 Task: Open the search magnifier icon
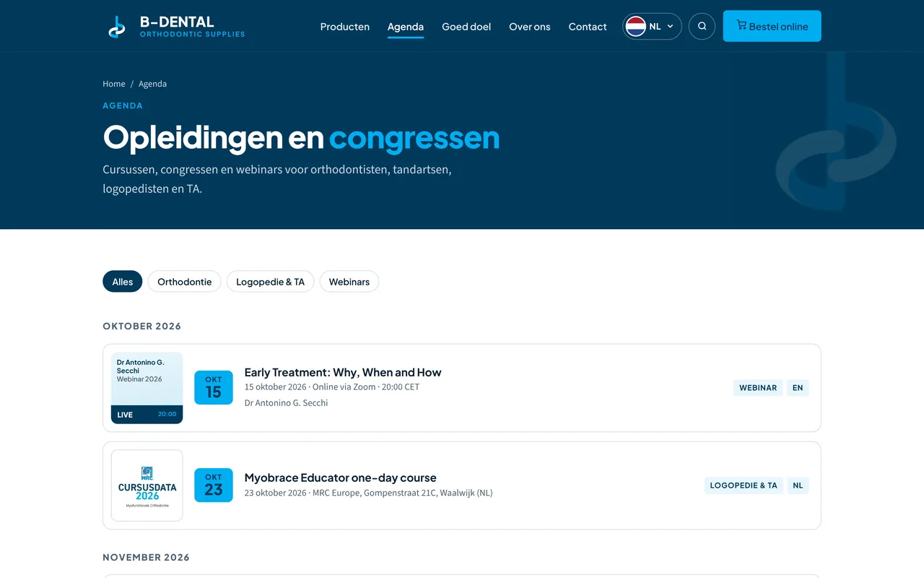pyautogui.click(x=702, y=26)
